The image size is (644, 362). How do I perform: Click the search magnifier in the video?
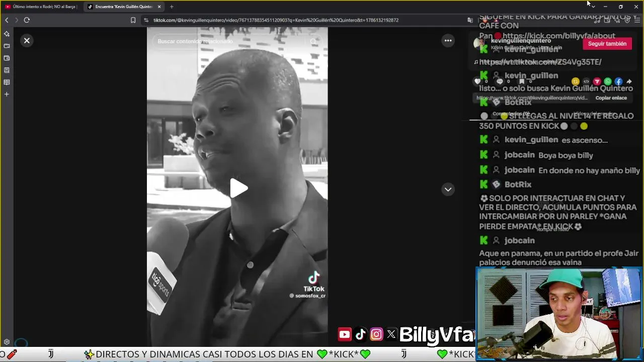click(313, 41)
